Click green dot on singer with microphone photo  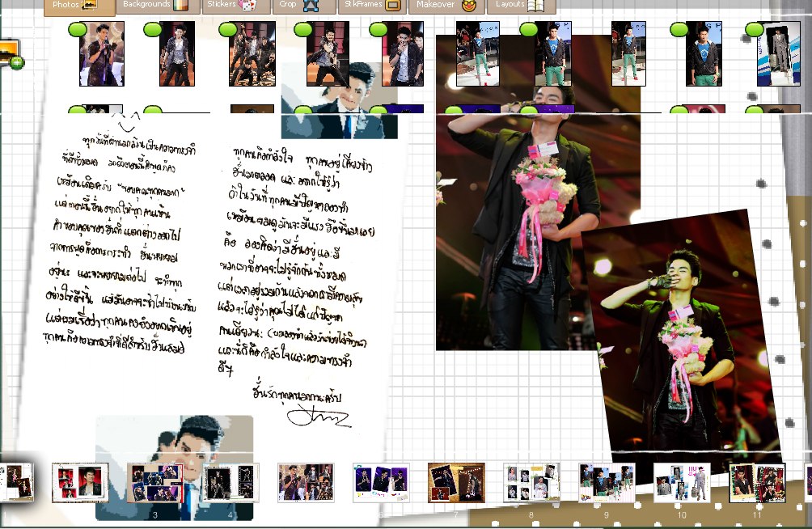click(x=78, y=29)
